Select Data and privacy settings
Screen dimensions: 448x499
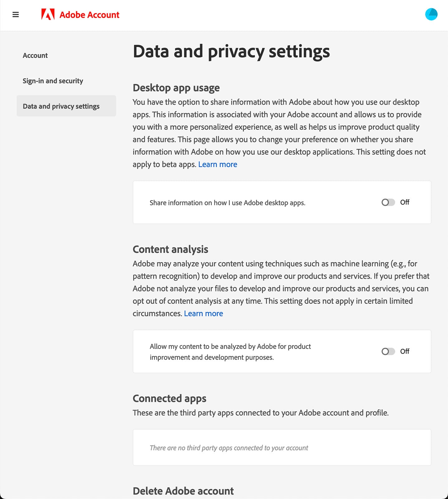point(61,106)
